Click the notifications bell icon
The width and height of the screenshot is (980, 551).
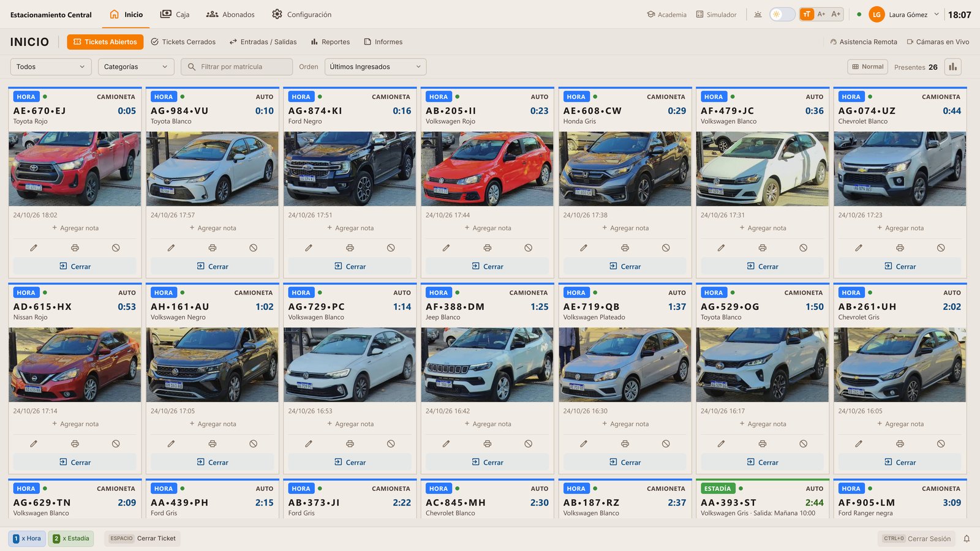967,539
